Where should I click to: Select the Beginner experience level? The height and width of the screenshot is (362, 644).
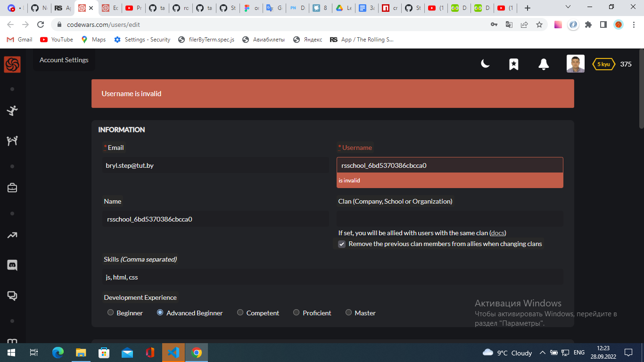(110, 313)
